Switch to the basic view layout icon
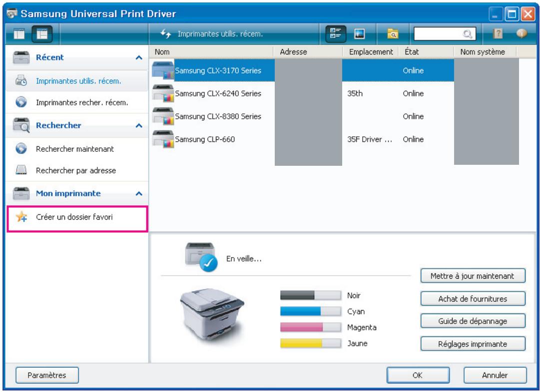 tap(19, 34)
